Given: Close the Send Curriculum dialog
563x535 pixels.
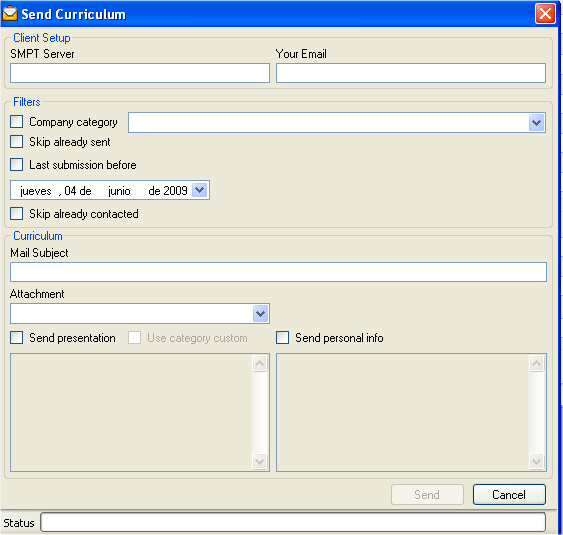Looking at the screenshot, I should point(545,14).
